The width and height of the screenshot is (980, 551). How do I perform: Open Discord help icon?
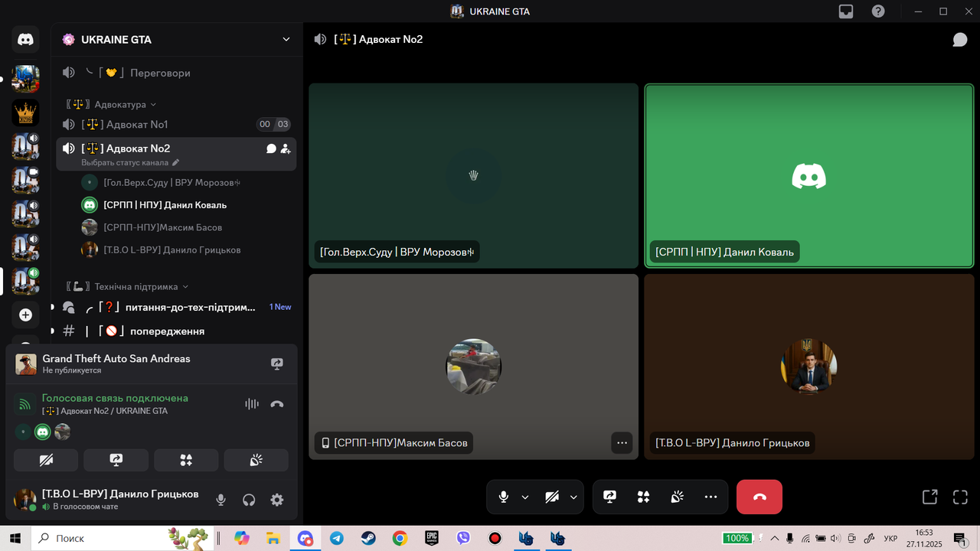point(878,11)
